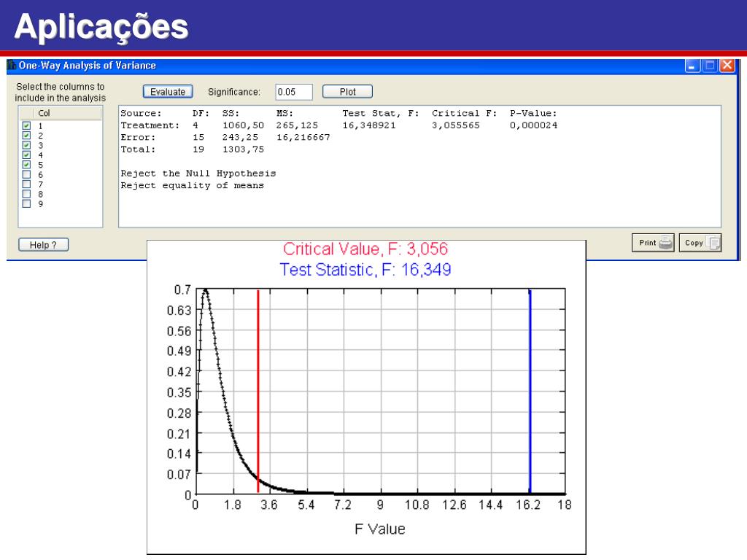Toggle the column 4 checkbox
The height and width of the screenshot is (560, 747).
pyautogui.click(x=27, y=155)
